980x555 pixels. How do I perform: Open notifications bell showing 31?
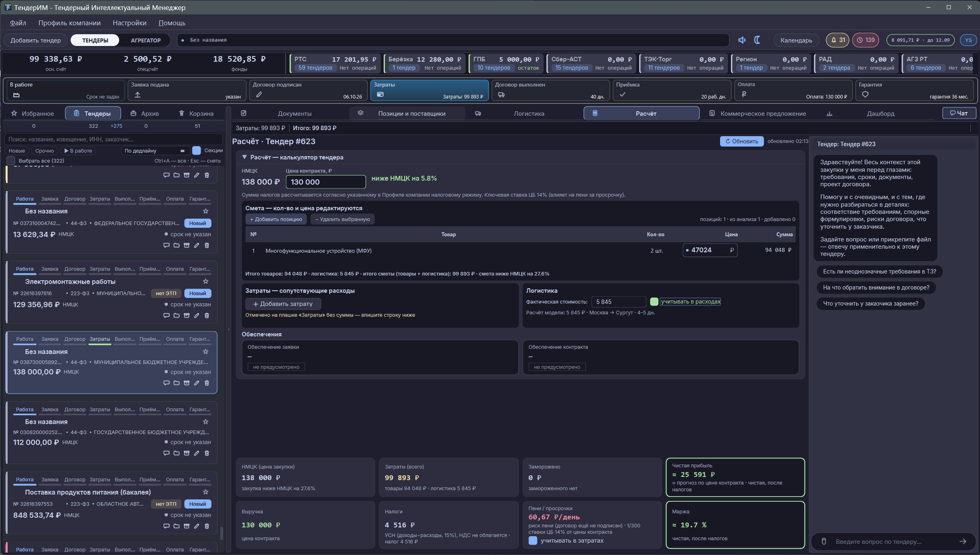tap(837, 40)
